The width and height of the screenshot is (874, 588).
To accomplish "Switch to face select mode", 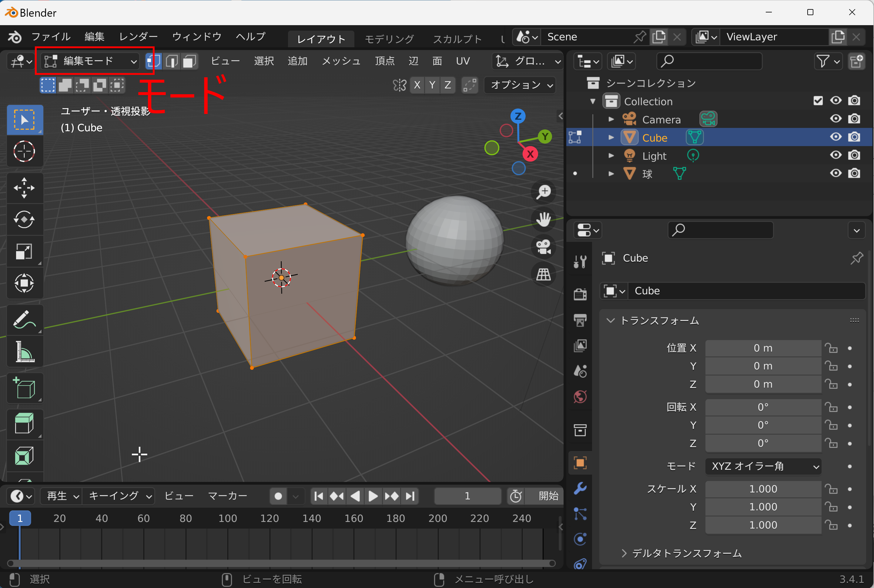I will 190,61.
